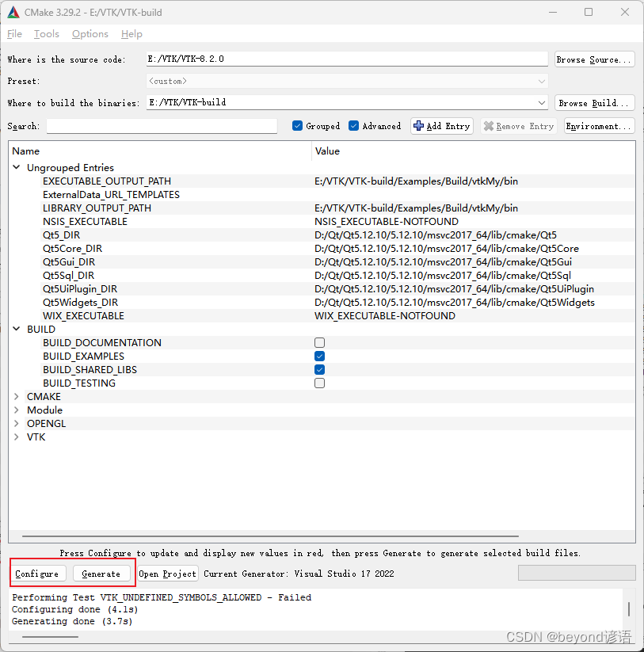Click the Search input field
644x652 pixels.
coord(162,126)
